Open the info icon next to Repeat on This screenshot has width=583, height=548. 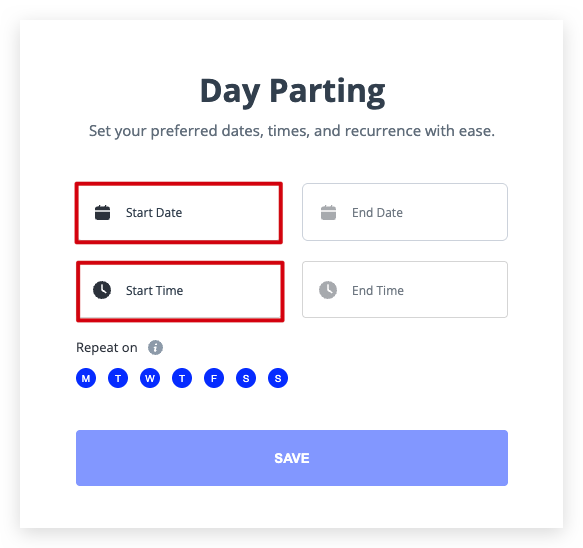[x=155, y=348]
